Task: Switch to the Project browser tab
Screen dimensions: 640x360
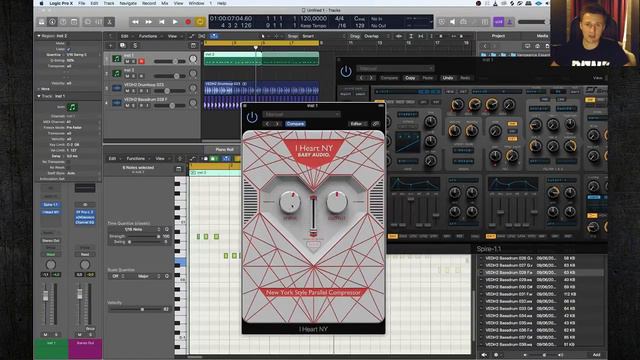Action: click(498, 36)
